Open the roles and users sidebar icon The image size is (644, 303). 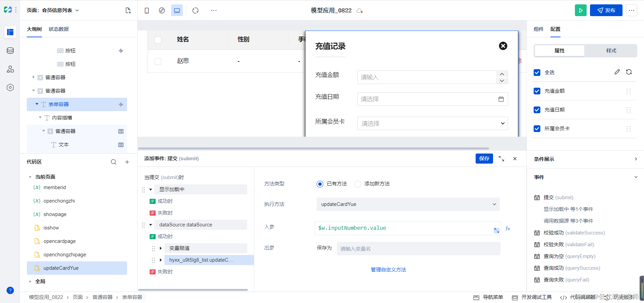click(10, 69)
